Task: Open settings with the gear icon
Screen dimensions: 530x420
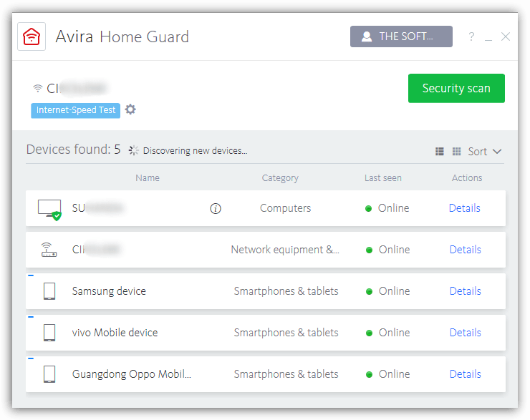Action: 130,109
